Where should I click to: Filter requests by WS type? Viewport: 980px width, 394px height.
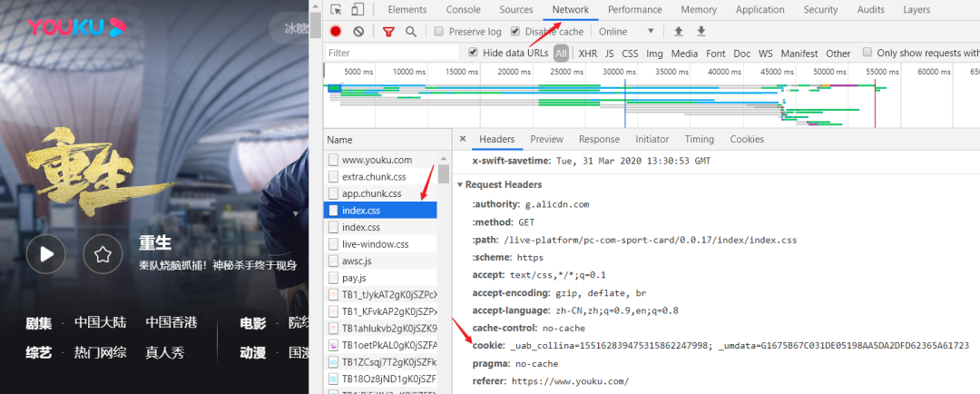tap(766, 54)
